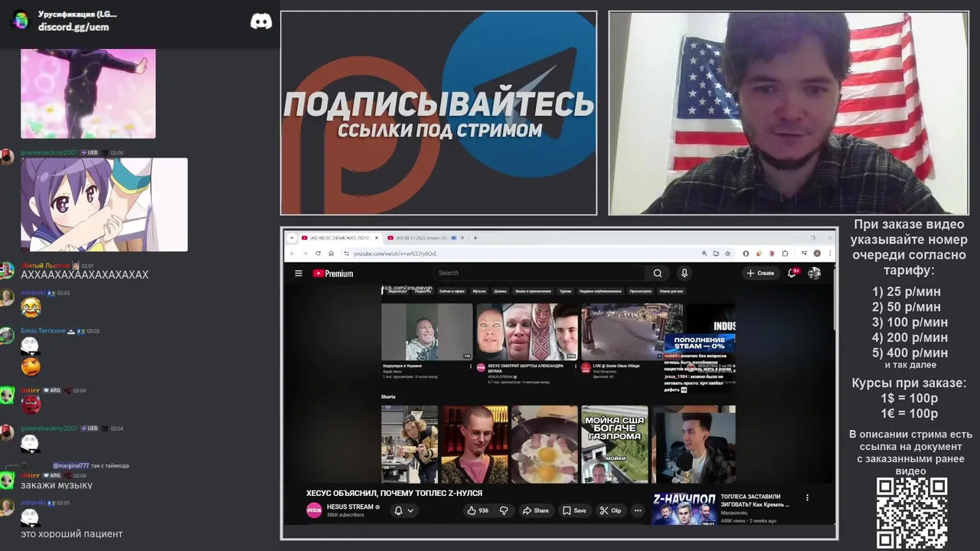Click the Clip button under the video
980x551 pixels.
pos(610,510)
